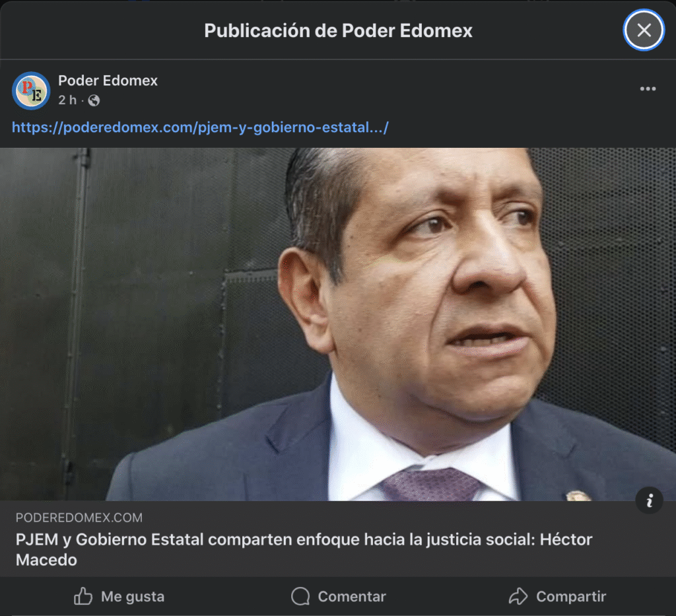Viewport: 676px width, 616px height.
Task: Click the PODEREDOMEX.COM source label
Action: click(79, 518)
